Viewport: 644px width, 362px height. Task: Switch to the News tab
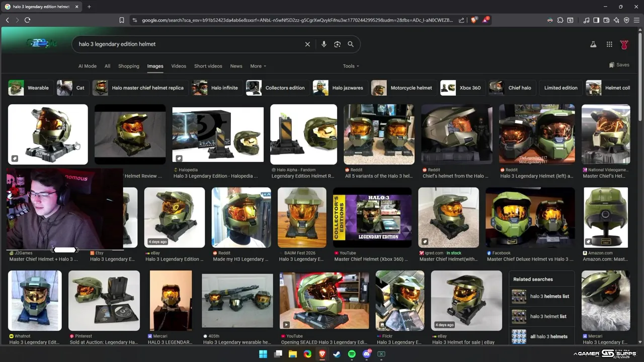236,66
